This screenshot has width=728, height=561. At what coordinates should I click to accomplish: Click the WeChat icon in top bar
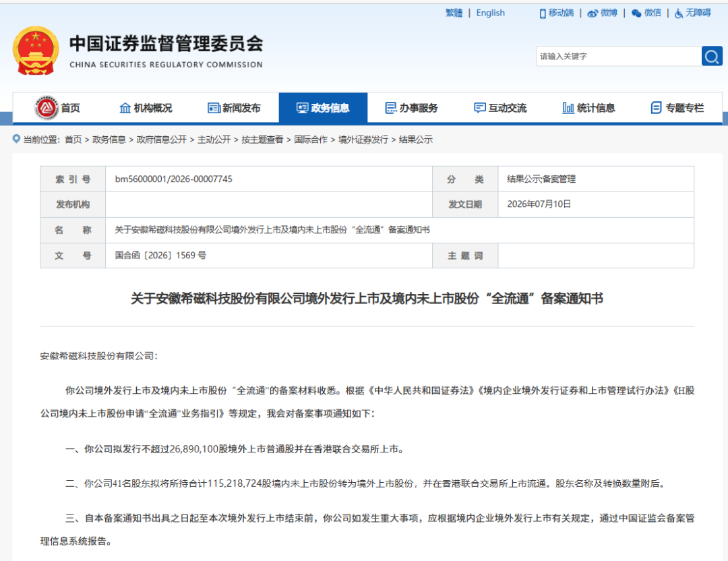click(636, 13)
